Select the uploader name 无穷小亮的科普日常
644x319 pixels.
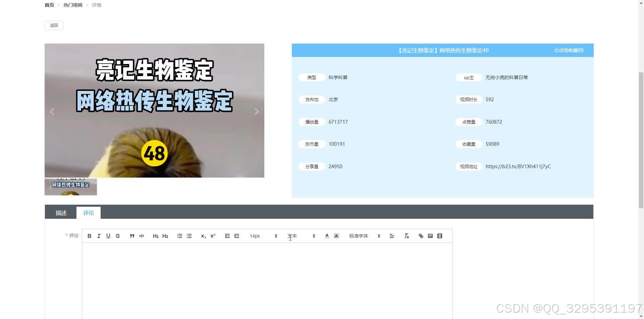[x=506, y=77]
